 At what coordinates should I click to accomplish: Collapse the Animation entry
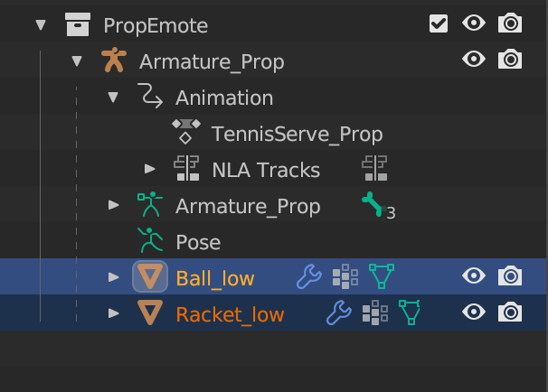coord(113,98)
